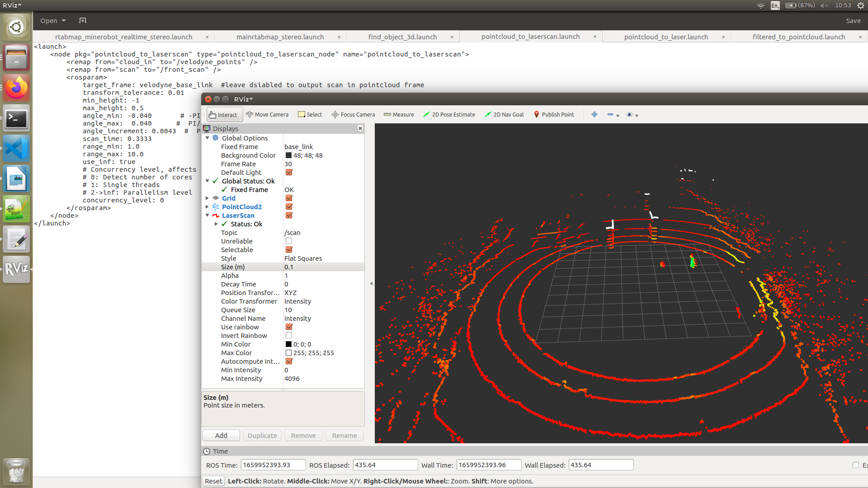The height and width of the screenshot is (488, 868).
Task: Expand the PointCloud2 display node
Action: pyautogui.click(x=208, y=206)
